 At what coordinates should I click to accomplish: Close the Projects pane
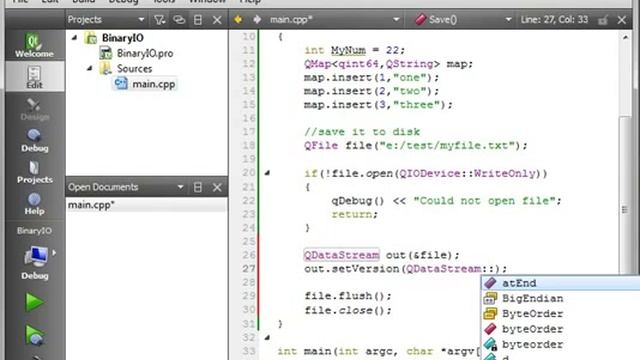coord(217,20)
